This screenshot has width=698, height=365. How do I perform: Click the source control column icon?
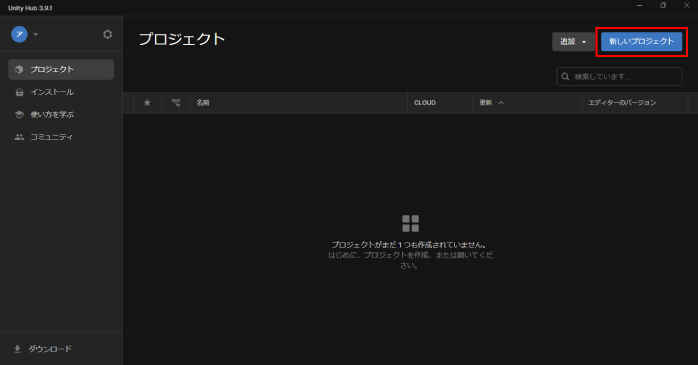[x=176, y=103]
